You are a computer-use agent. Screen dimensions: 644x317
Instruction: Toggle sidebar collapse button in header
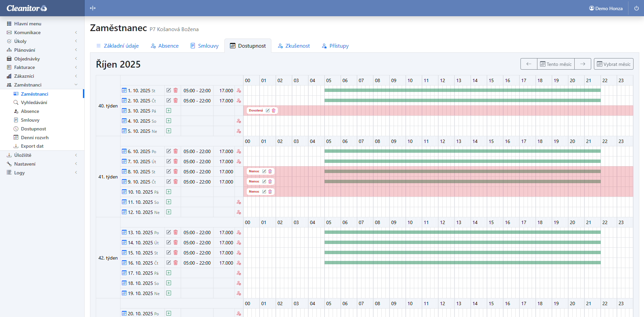pyautogui.click(x=93, y=8)
